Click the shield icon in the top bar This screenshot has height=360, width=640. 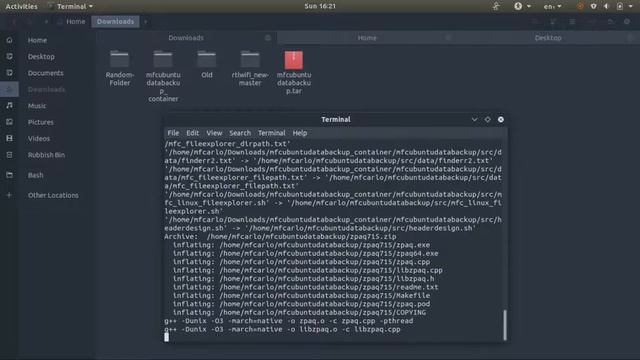593,6
